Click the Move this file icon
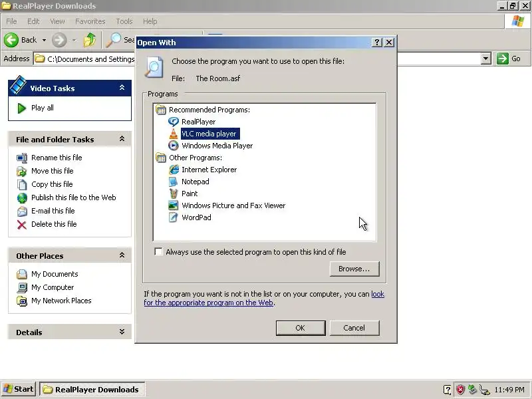 tap(22, 171)
